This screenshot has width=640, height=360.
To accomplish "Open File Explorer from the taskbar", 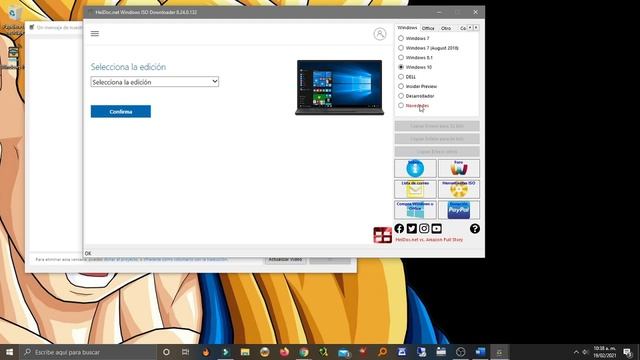I will (x=245, y=352).
